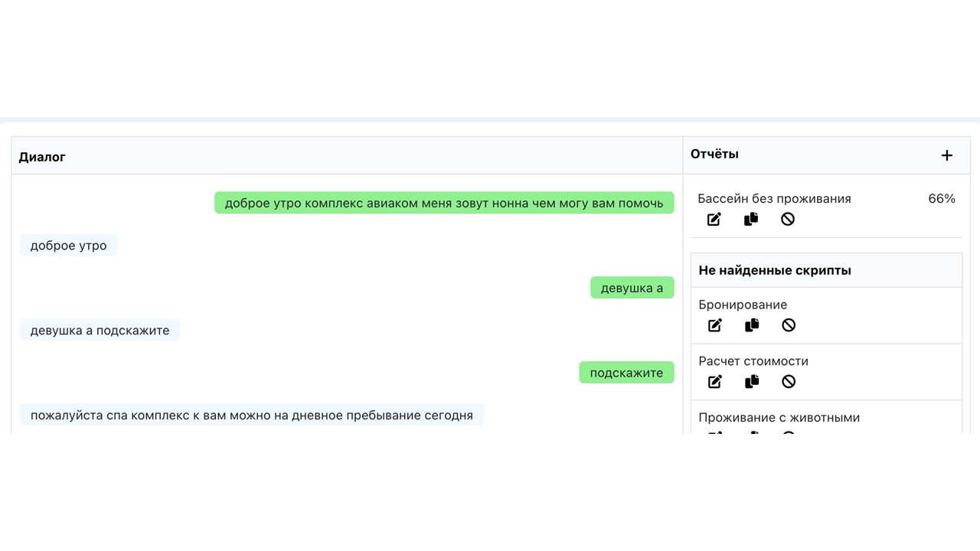Copy the Бассейн без проживания report
The width and height of the screenshot is (980, 551).
751,220
